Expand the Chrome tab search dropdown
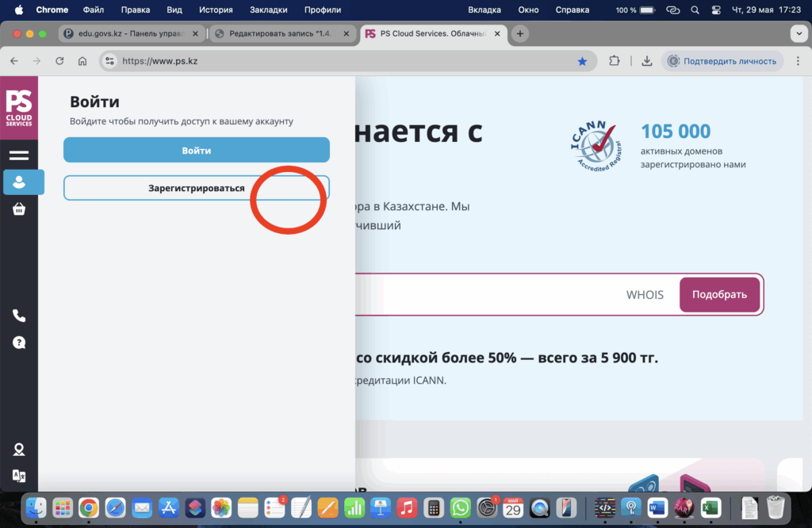Screen dimensions: 812x528 pyautogui.click(x=798, y=34)
